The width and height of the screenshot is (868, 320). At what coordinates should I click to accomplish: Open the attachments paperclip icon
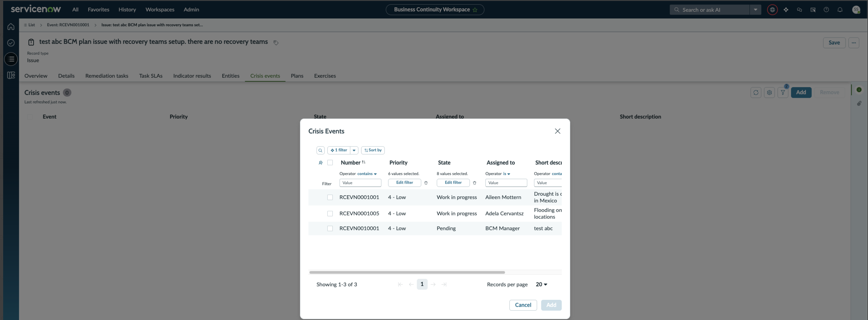[859, 104]
